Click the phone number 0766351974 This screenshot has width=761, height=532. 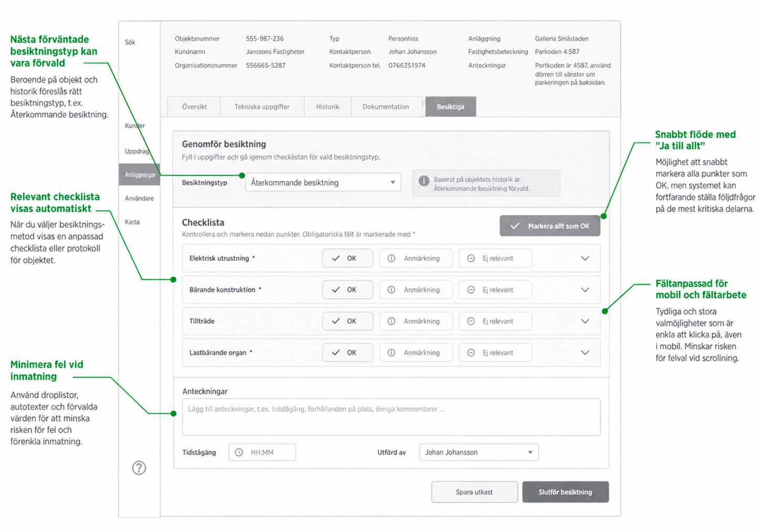[407, 65]
